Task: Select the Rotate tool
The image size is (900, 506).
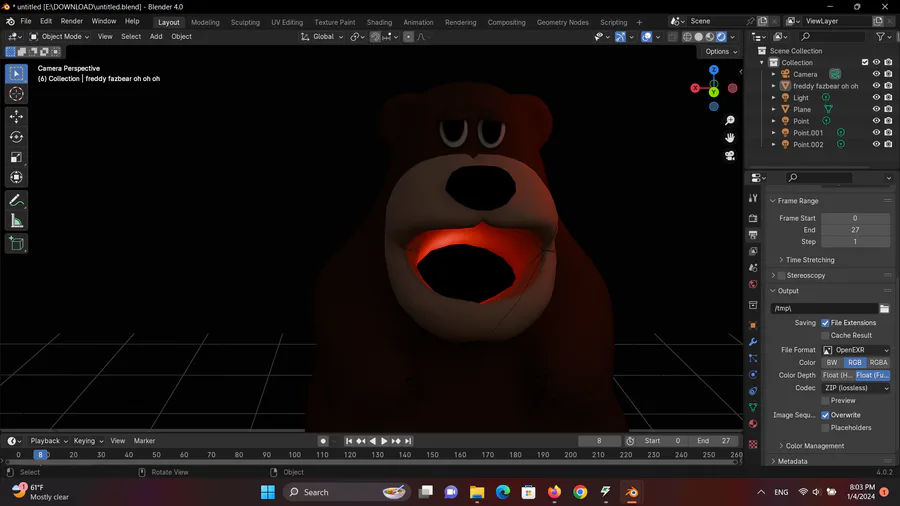Action: [x=16, y=137]
